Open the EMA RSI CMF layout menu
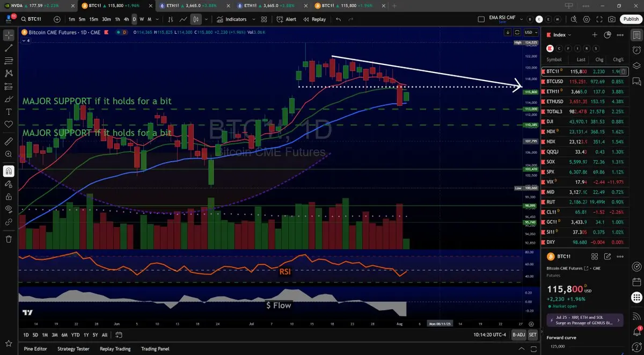This screenshot has height=355, width=644. point(502,19)
